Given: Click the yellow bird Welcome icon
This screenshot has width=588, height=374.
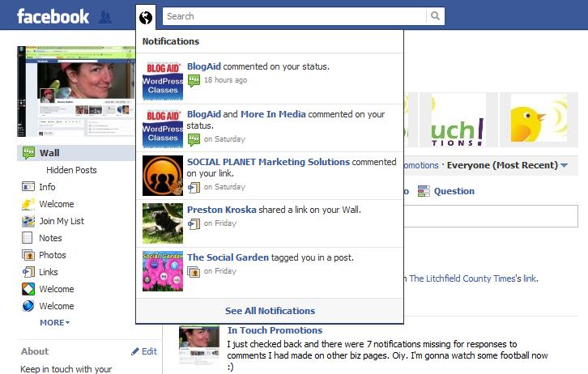Looking at the screenshot, I should click(28, 204).
